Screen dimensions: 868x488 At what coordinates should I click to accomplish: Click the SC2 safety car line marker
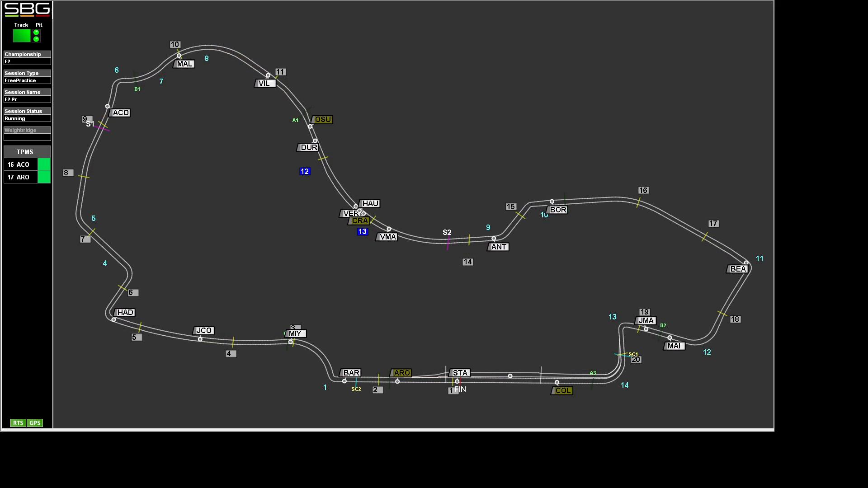[x=356, y=389]
